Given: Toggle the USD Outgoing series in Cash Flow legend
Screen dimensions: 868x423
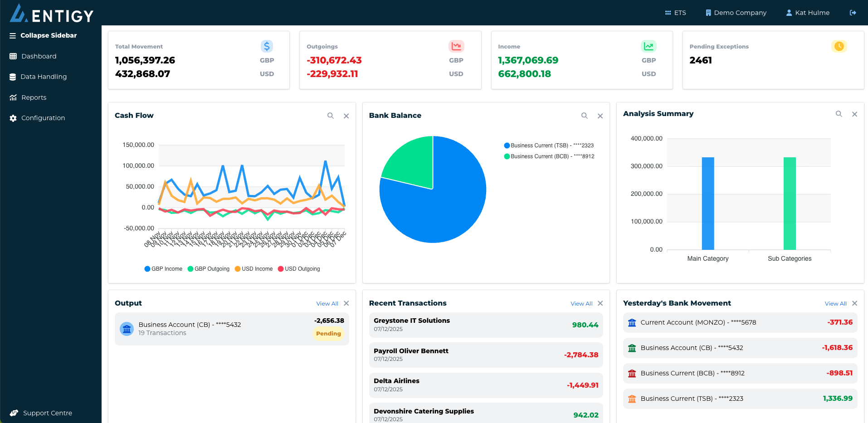Looking at the screenshot, I should 299,268.
